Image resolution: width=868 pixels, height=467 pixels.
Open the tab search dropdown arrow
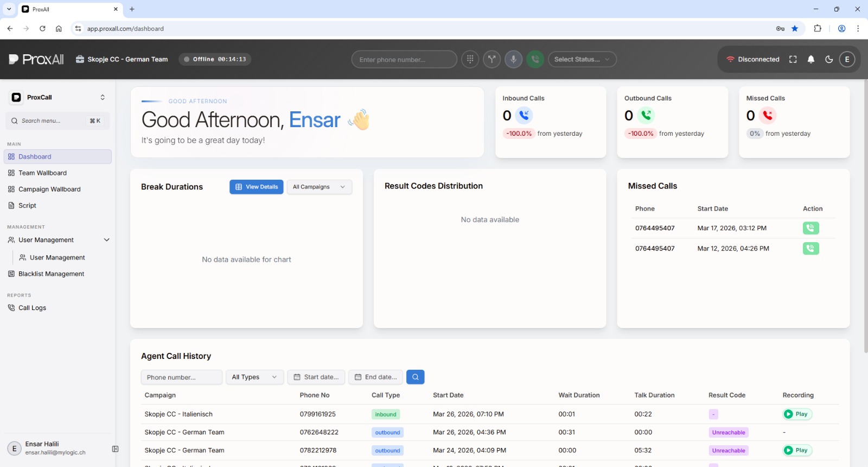pyautogui.click(x=9, y=9)
